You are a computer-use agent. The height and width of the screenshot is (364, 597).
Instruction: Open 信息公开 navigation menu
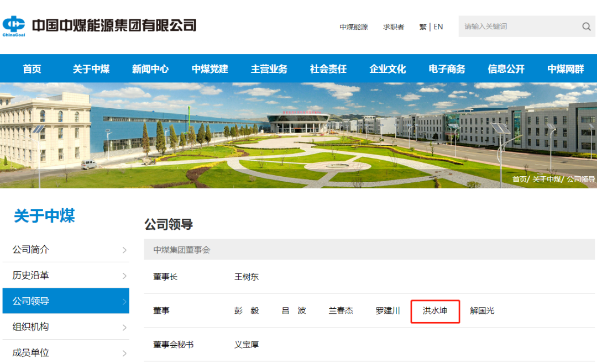506,69
